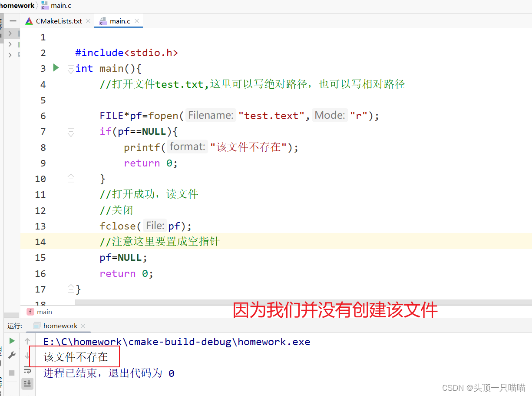This screenshot has width=532, height=396.
Task: Click the Filename: inlay hint in fopen
Action: tap(211, 115)
